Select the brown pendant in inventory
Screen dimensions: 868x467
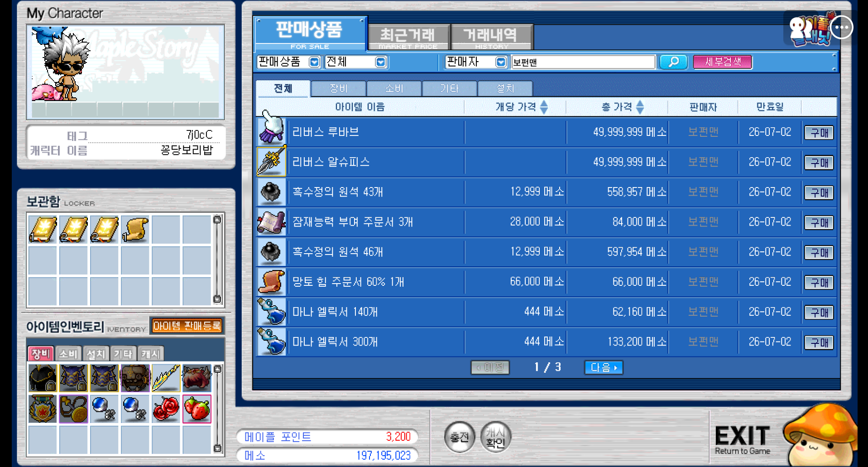tap(73, 409)
